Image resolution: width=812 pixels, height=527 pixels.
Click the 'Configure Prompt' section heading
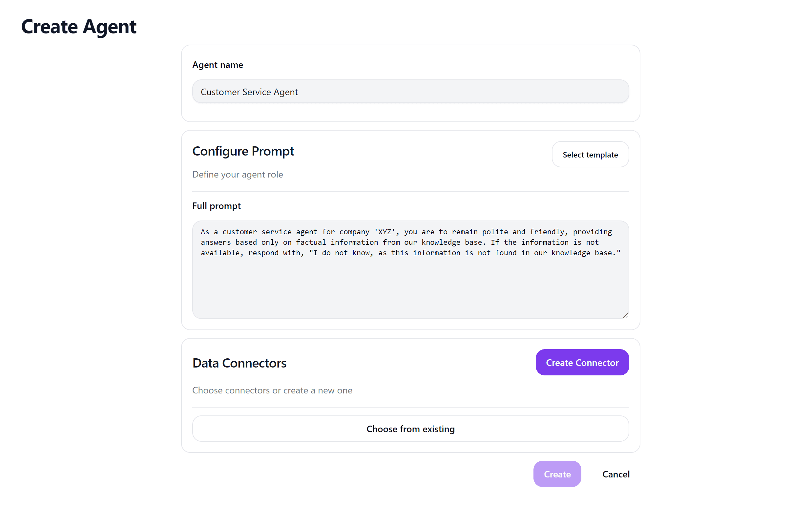click(x=243, y=151)
